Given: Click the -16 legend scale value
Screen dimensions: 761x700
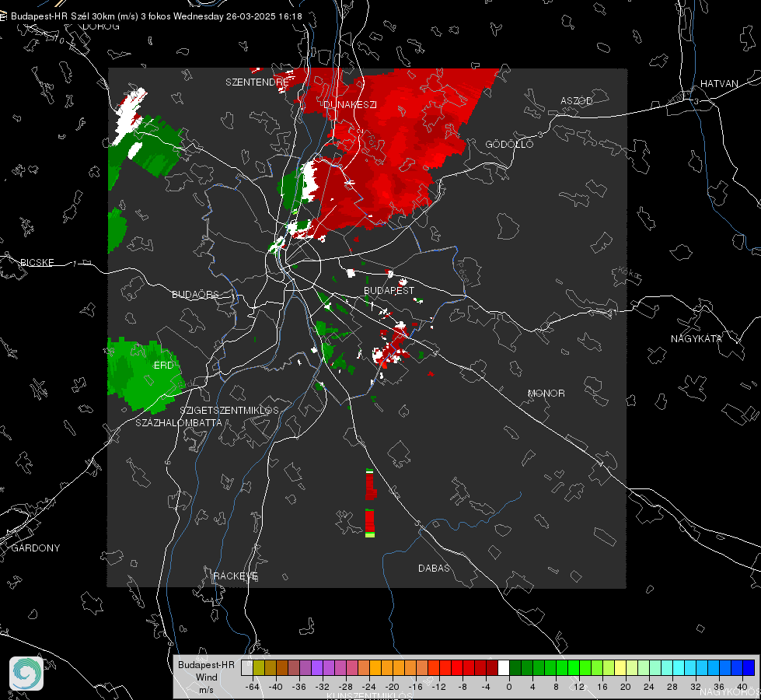Looking at the screenshot, I should (x=415, y=687).
